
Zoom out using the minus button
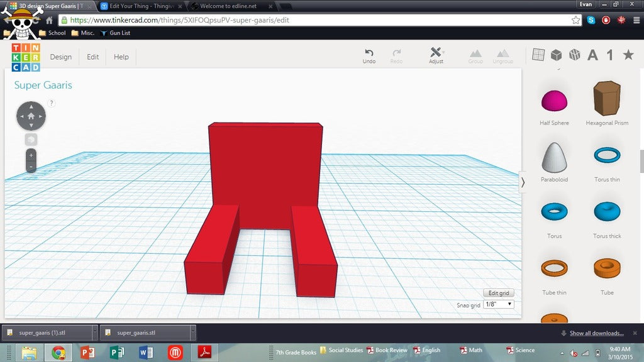point(31,167)
